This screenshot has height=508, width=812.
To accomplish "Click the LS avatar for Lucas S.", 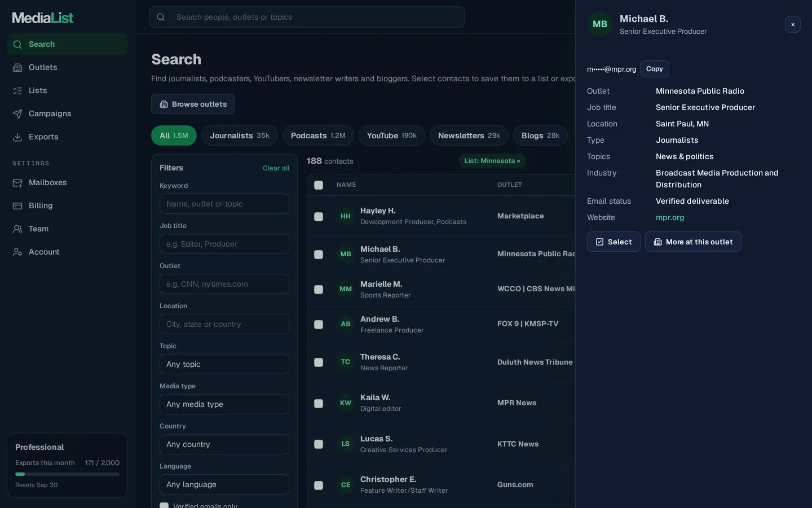I will click(x=346, y=444).
